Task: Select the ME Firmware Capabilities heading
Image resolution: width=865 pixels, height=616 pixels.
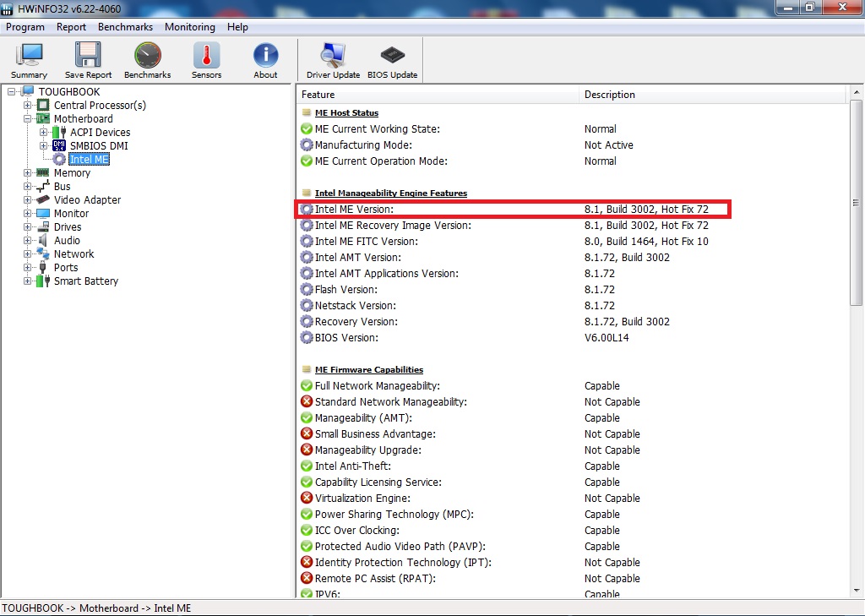Action: tap(369, 370)
